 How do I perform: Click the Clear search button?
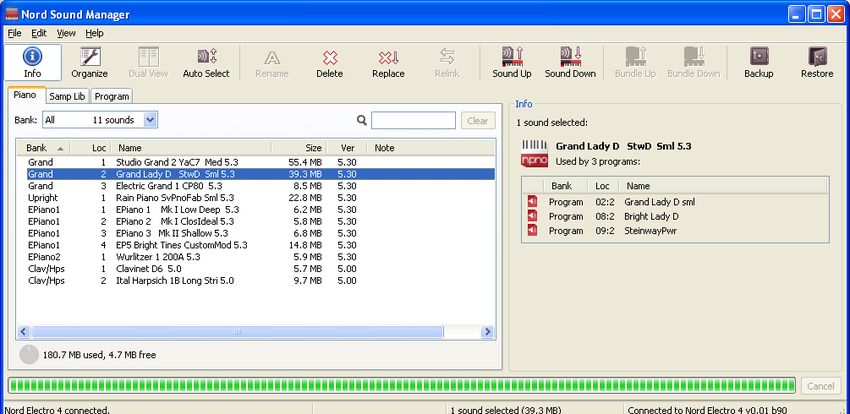[x=478, y=120]
